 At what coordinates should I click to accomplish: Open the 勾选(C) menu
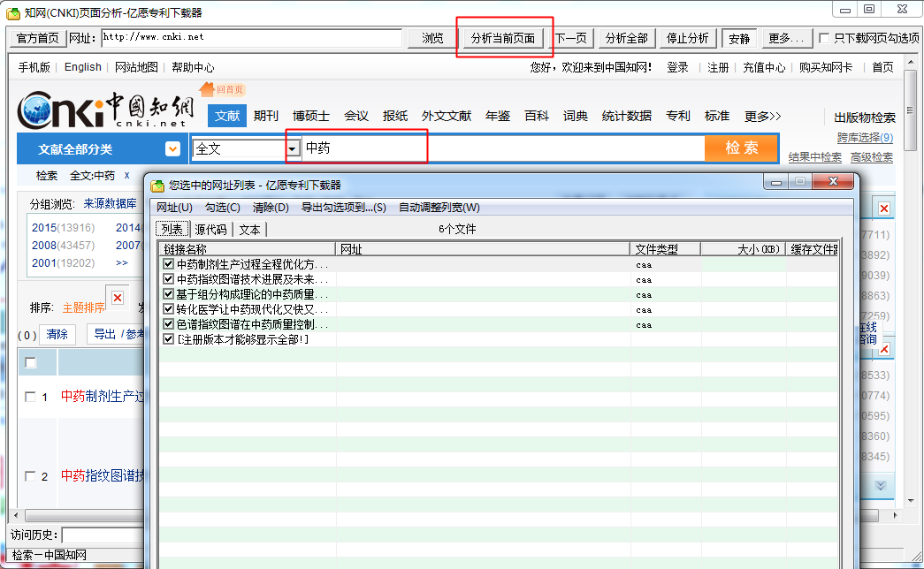point(222,208)
